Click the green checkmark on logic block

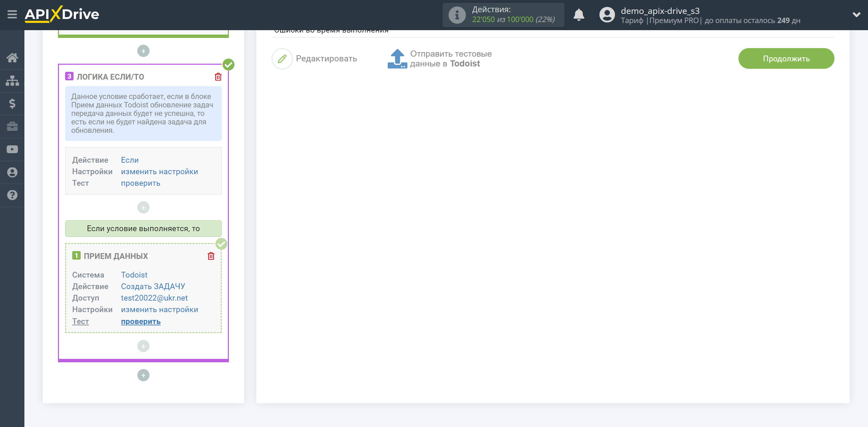(x=229, y=64)
